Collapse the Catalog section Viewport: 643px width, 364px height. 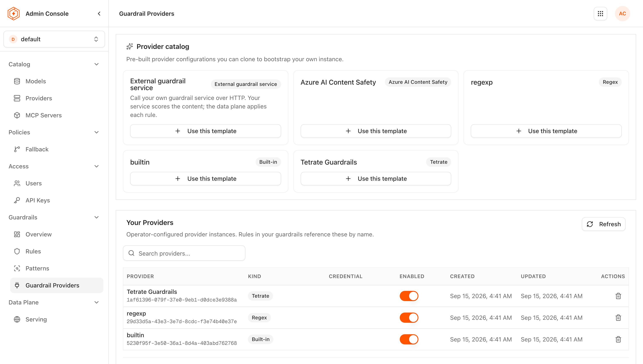tap(97, 64)
